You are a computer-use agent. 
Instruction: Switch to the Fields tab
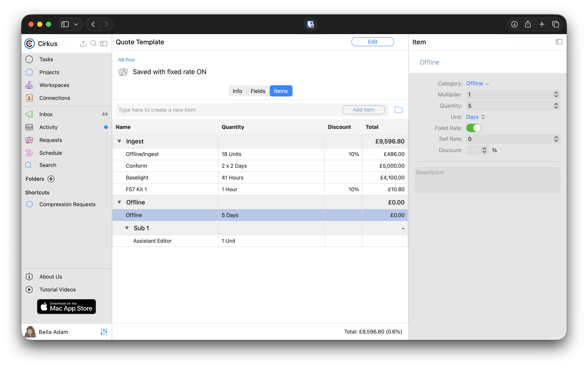click(258, 91)
